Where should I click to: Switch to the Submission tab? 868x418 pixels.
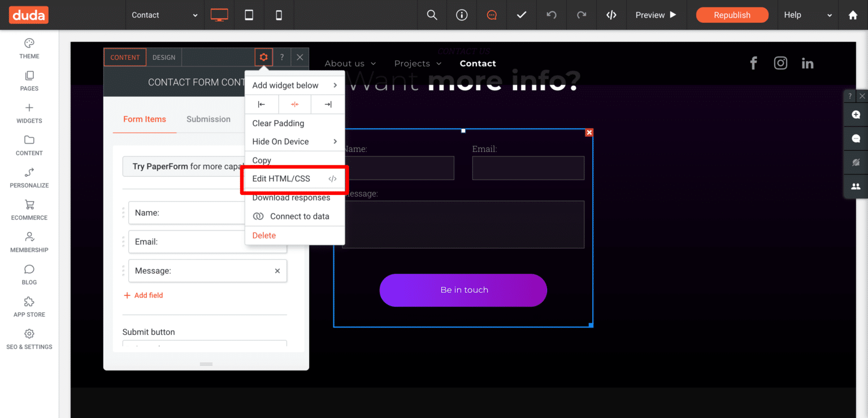click(209, 119)
